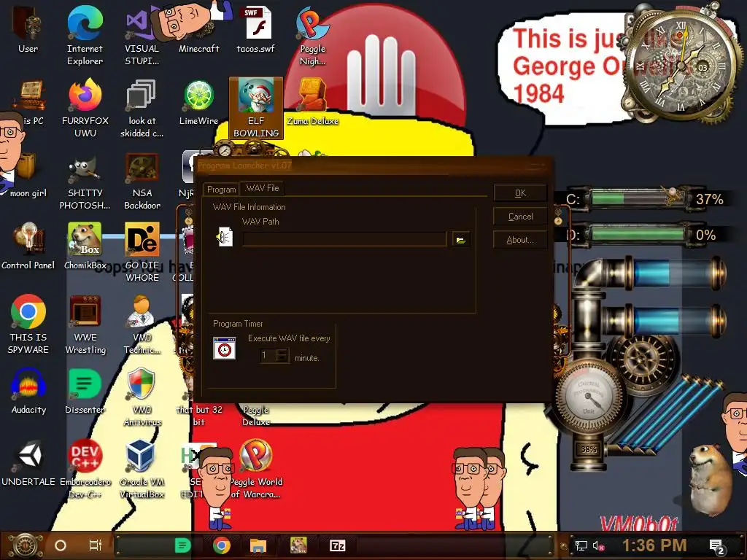Click the minutes value box
This screenshot has width=747, height=560.
pos(268,355)
